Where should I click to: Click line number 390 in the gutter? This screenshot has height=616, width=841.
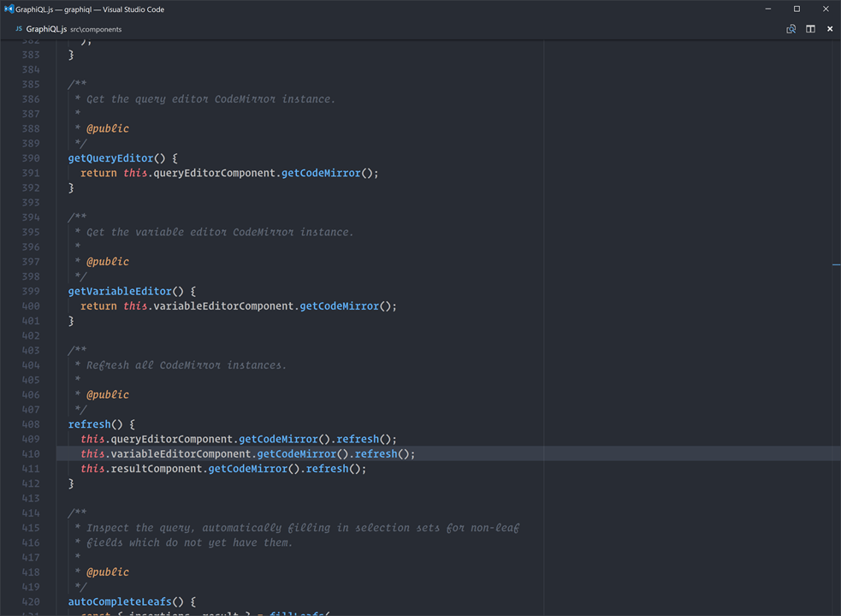click(x=31, y=158)
